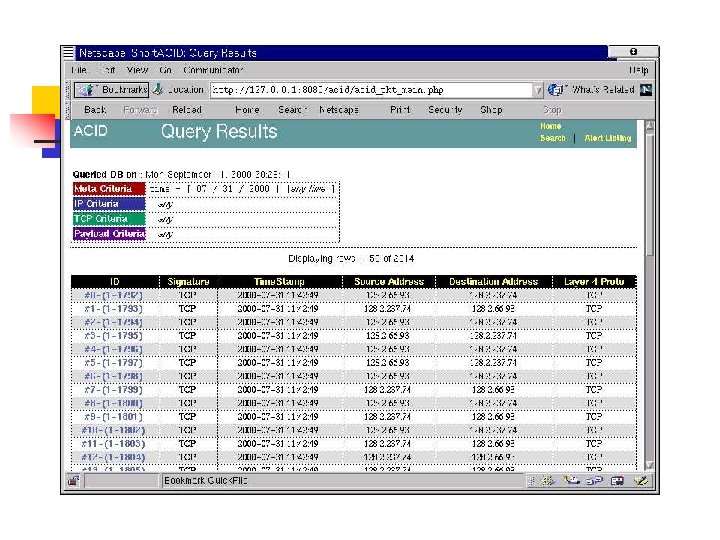Click the Bookmark QuickFile status text
720x540 pixels.
(206, 481)
